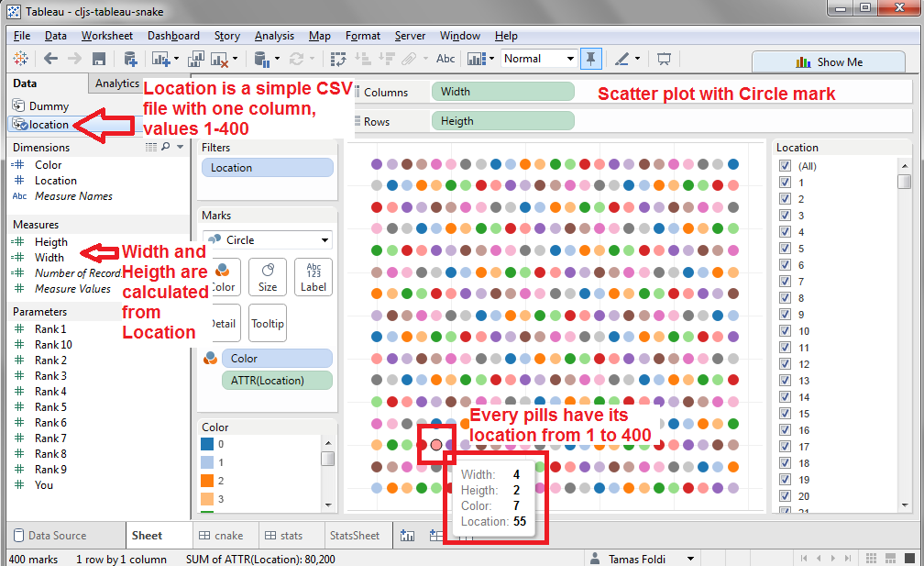The height and width of the screenshot is (566, 924).
Task: Select color swatch 3 in legend
Action: tap(207, 499)
